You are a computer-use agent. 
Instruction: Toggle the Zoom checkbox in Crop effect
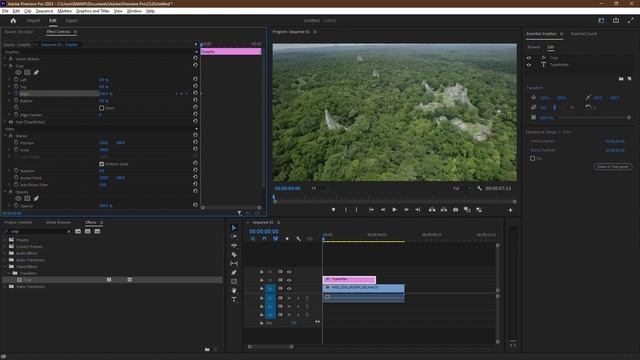pos(101,108)
